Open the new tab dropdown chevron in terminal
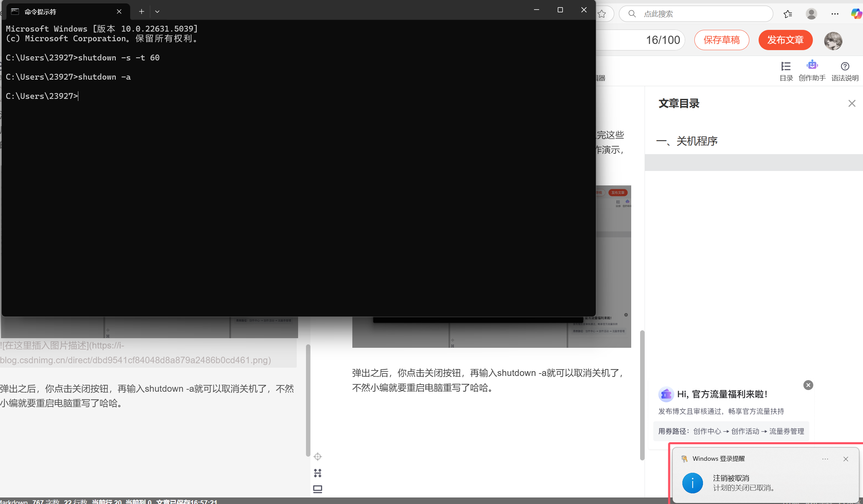This screenshot has width=863, height=504. (157, 11)
